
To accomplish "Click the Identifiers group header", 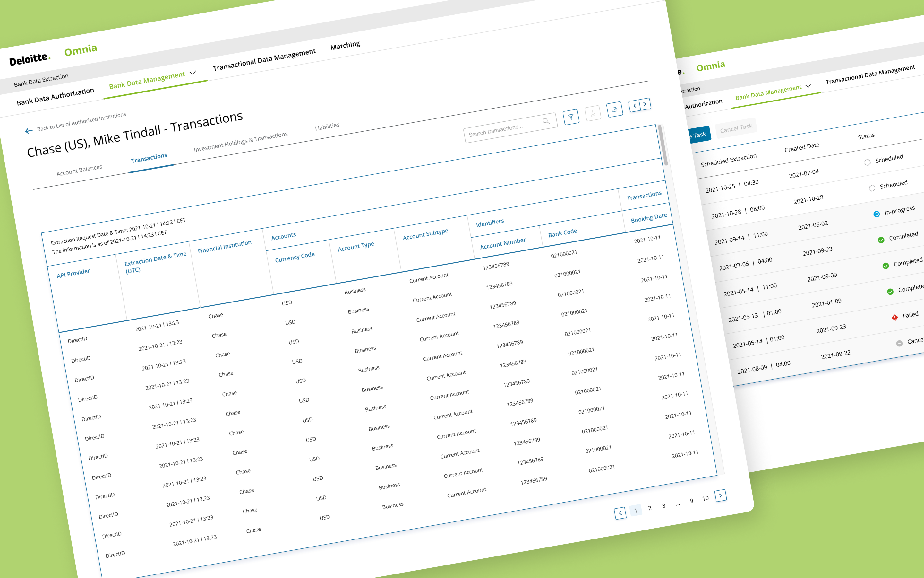I will pos(490,223).
